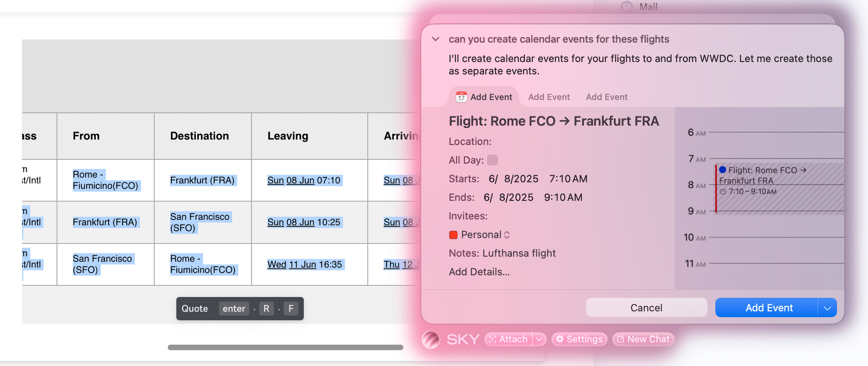868x366 pixels.
Task: Click the Attach button
Action: pos(509,339)
